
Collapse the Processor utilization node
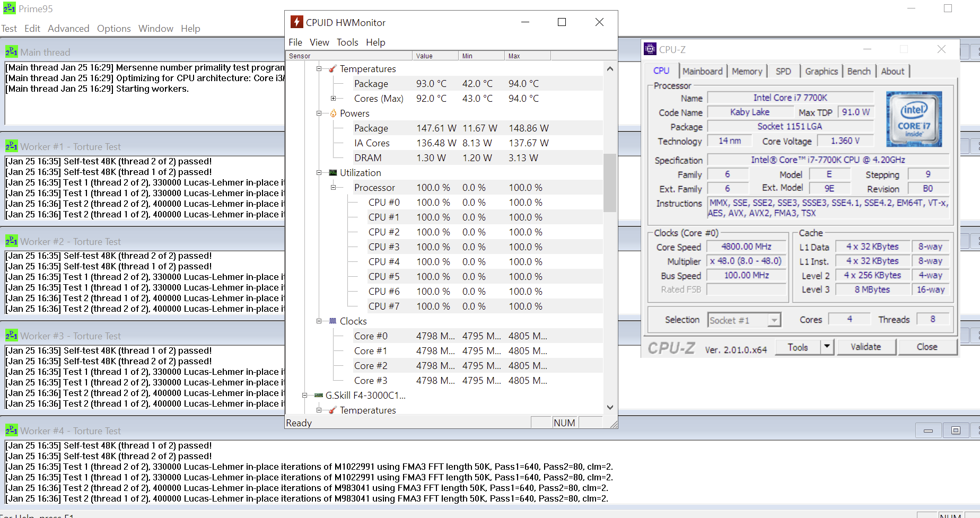333,188
